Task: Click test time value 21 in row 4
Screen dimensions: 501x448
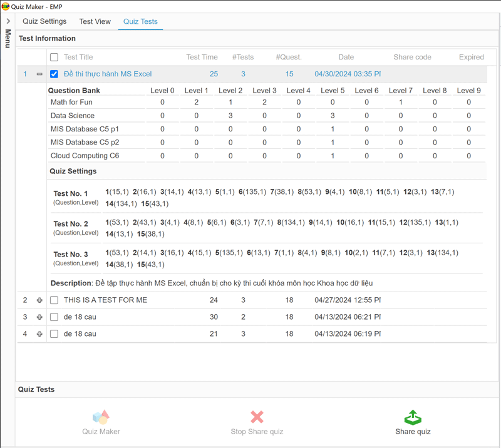Action: pos(214,334)
